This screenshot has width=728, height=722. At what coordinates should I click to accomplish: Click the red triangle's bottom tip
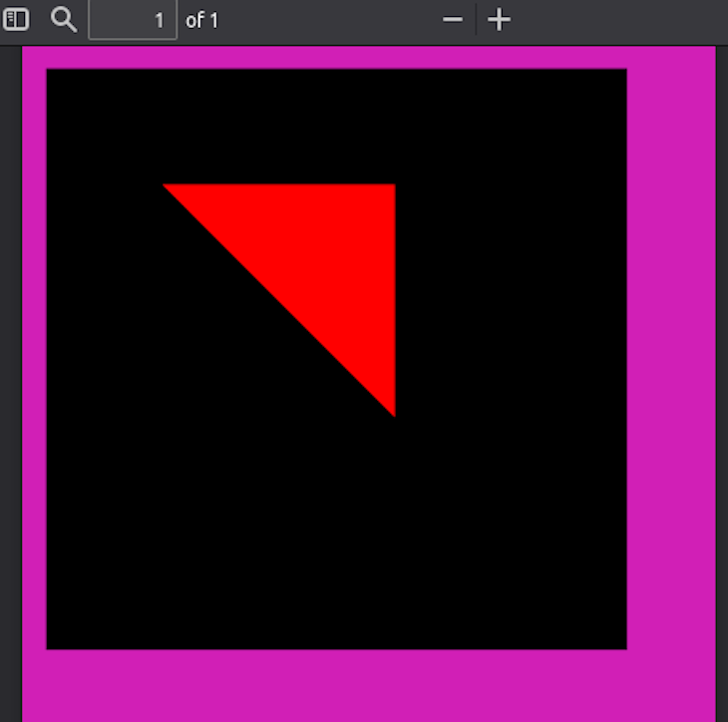point(394,411)
